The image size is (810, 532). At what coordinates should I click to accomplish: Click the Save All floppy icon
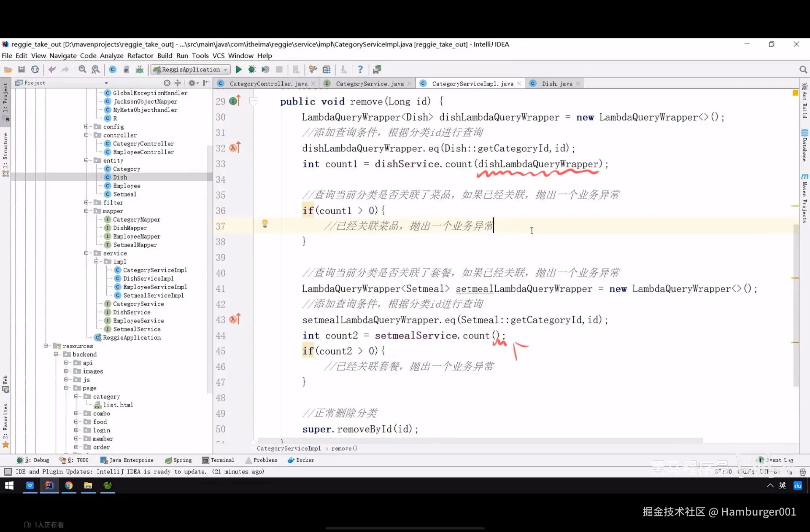[x=22, y=70]
